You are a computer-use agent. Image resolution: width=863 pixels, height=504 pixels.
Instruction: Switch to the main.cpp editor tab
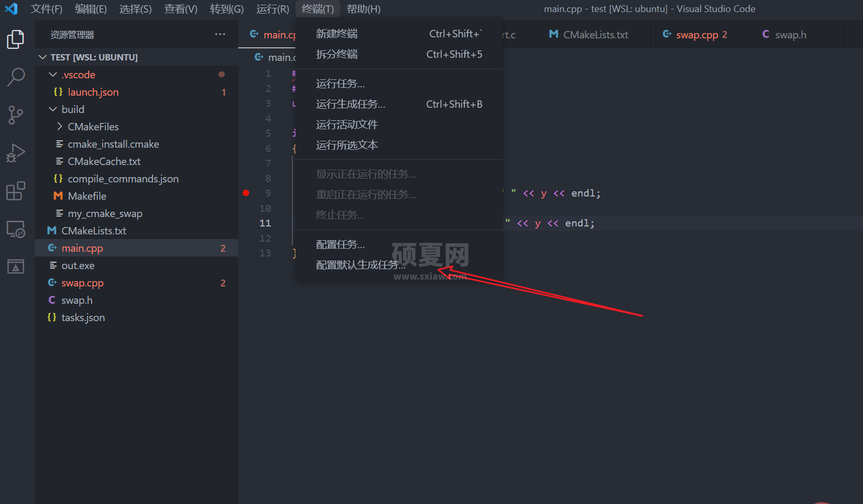point(268,34)
